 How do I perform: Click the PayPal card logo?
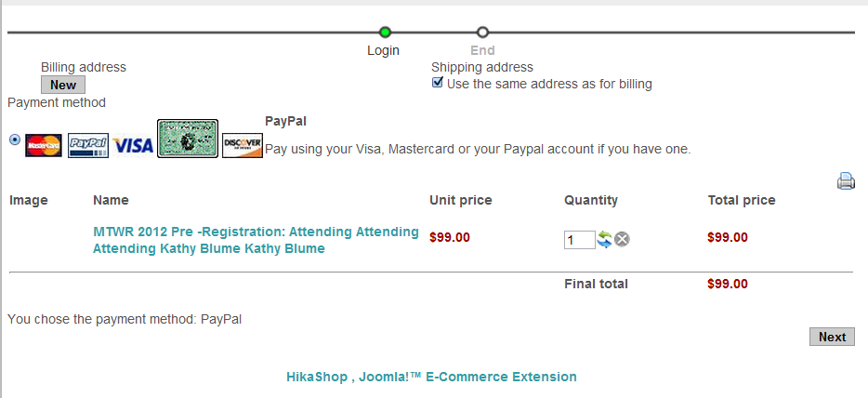point(88,146)
